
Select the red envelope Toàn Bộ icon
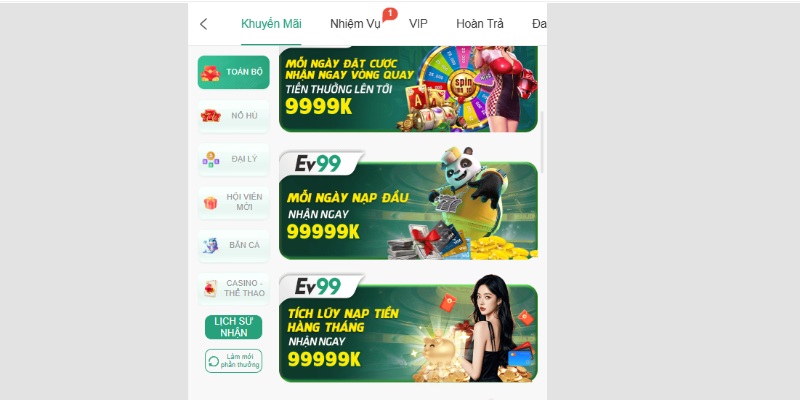coord(210,73)
